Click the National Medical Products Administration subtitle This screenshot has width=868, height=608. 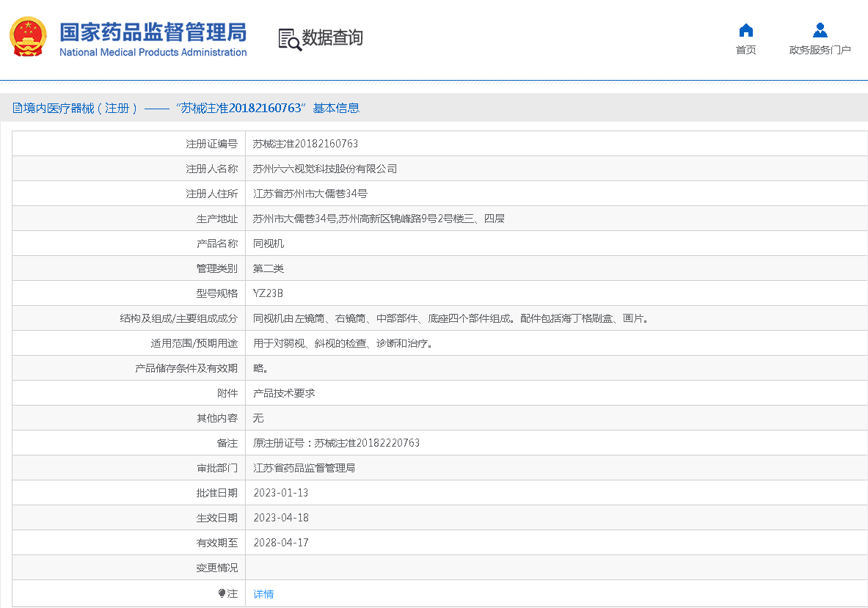click(153, 53)
